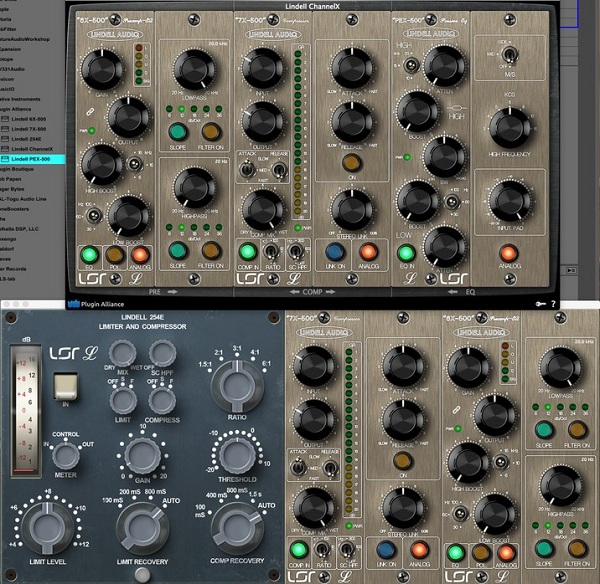Click LOW BOOST knob in ChannelX preamp
600x584 pixels.
129,216
